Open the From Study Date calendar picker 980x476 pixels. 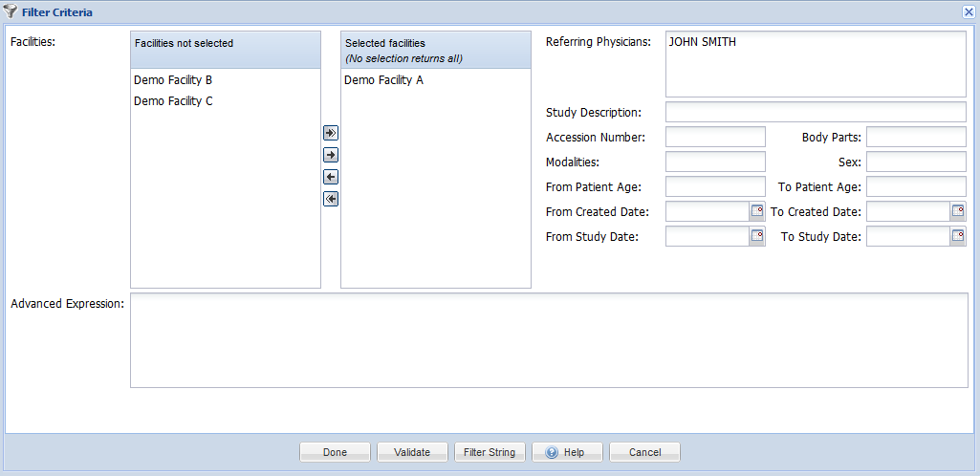pyautogui.click(x=757, y=236)
